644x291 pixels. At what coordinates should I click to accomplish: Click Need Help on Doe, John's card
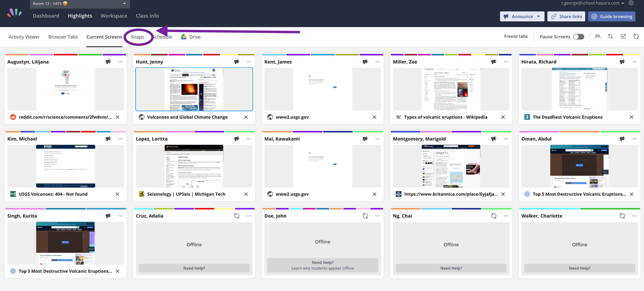(322, 265)
